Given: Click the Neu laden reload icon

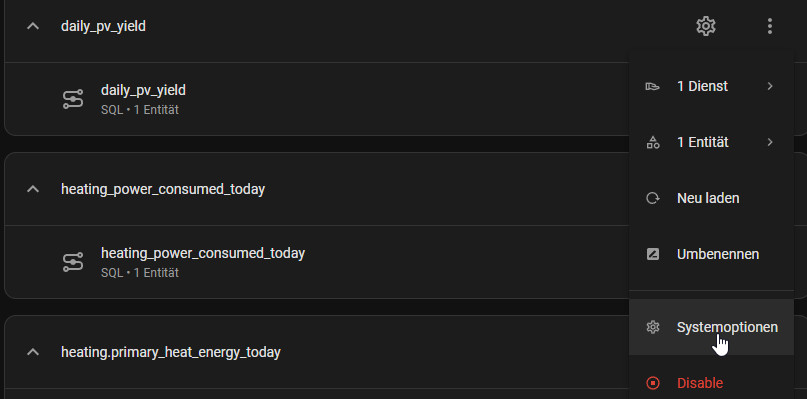Looking at the screenshot, I should click(x=653, y=198).
